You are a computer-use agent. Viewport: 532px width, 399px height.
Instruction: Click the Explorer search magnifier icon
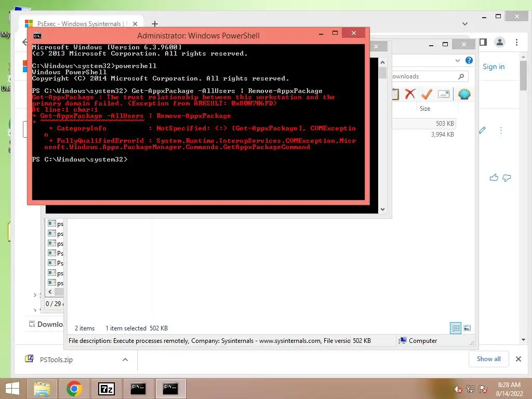click(461, 76)
